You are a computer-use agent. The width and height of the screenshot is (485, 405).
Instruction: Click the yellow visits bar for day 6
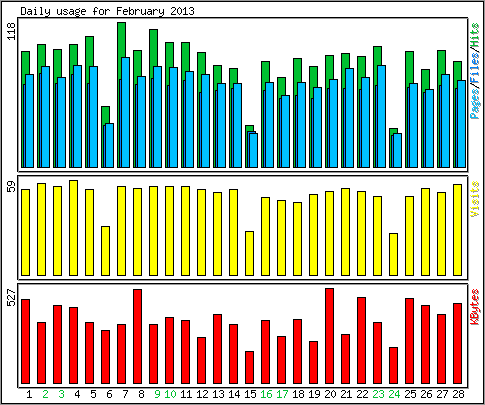pyautogui.click(x=105, y=251)
